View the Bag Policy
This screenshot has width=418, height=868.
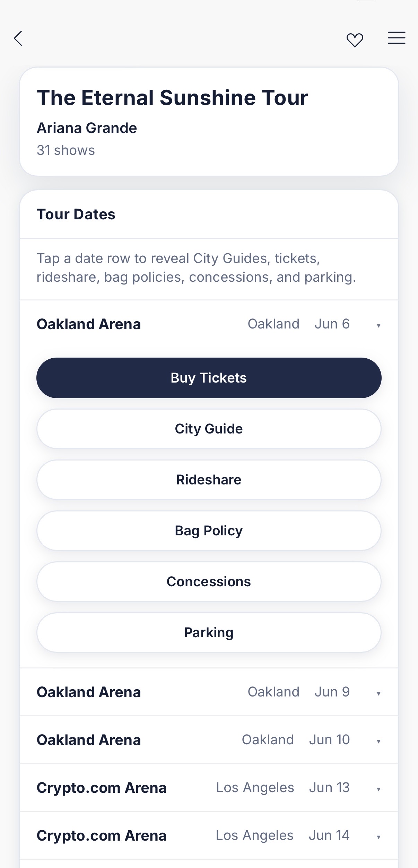coord(209,531)
